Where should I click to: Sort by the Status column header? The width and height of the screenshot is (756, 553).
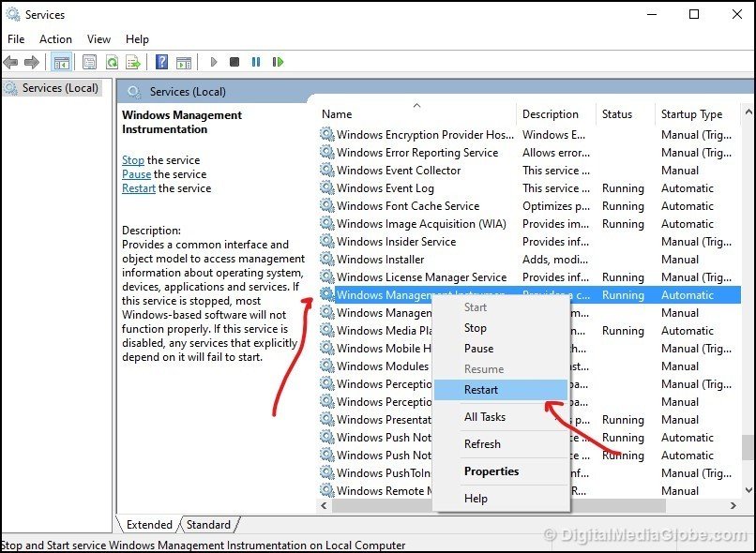(x=626, y=114)
